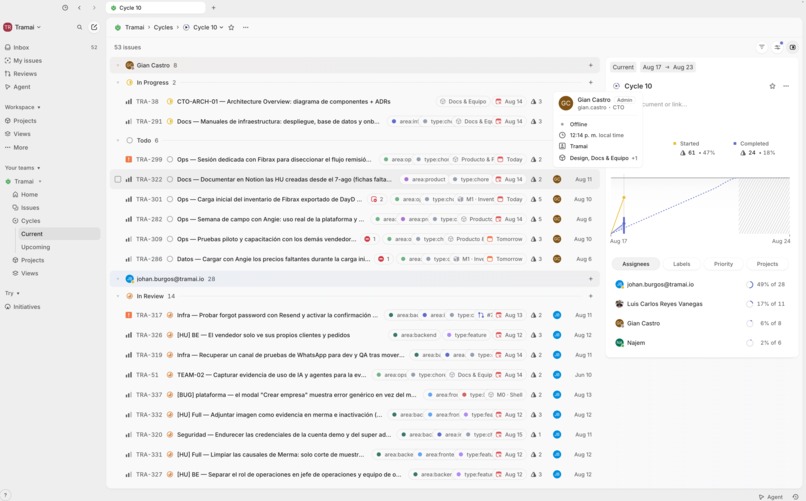Open Cycle 10 breadcrumb dropdown
The image size is (806, 501).
click(x=208, y=28)
